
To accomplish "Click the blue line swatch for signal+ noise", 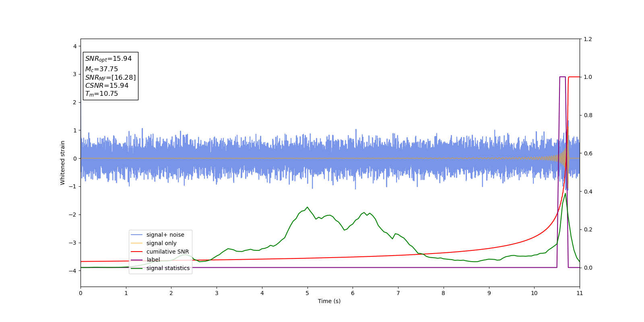I will (137, 235).
